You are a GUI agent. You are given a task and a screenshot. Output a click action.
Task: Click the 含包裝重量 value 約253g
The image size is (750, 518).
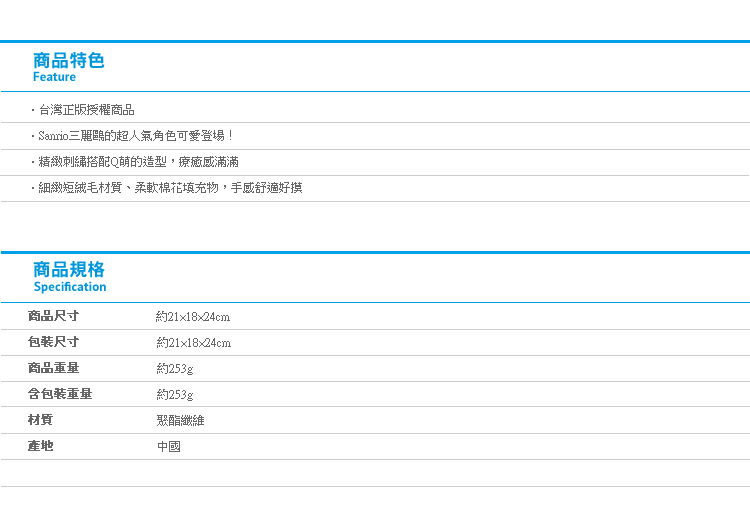tap(175, 395)
